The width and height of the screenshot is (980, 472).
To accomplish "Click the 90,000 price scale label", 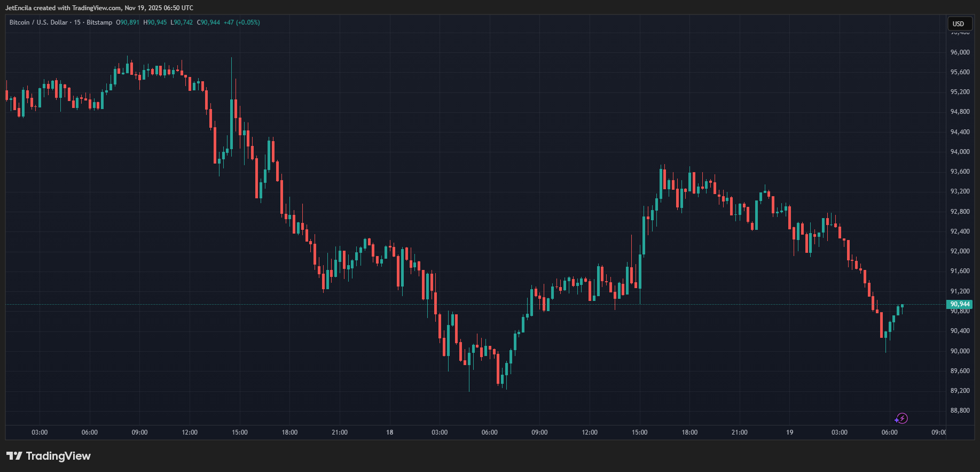I will pyautogui.click(x=960, y=351).
